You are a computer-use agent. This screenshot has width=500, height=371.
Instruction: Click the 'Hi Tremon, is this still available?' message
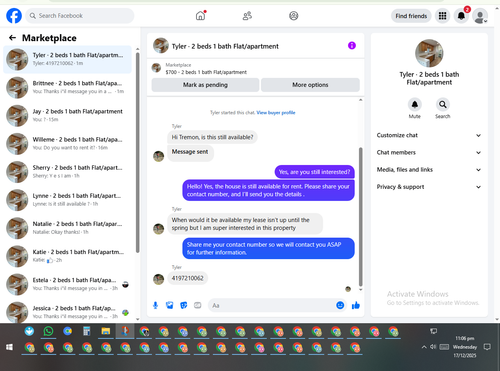[x=212, y=137]
